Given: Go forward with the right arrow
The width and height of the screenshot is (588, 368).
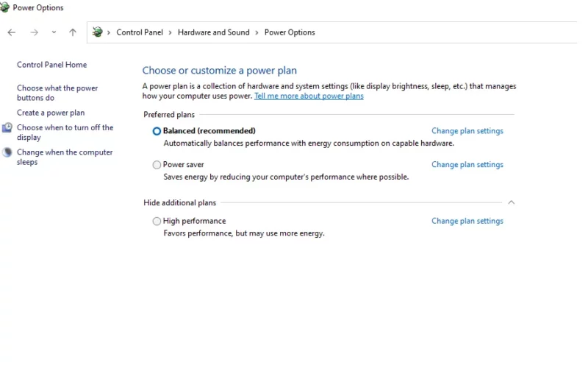Looking at the screenshot, I should 34,32.
